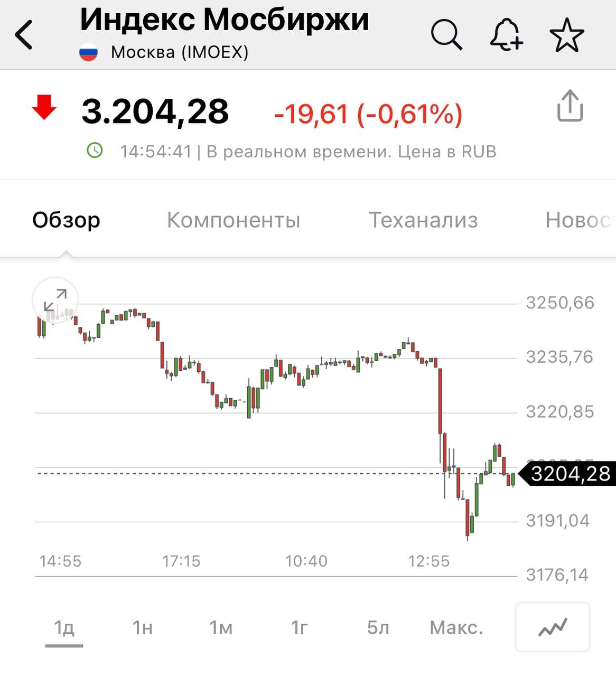616x676 pixels.
Task: Add IMOEX to favorites with star
Action: click(x=567, y=35)
